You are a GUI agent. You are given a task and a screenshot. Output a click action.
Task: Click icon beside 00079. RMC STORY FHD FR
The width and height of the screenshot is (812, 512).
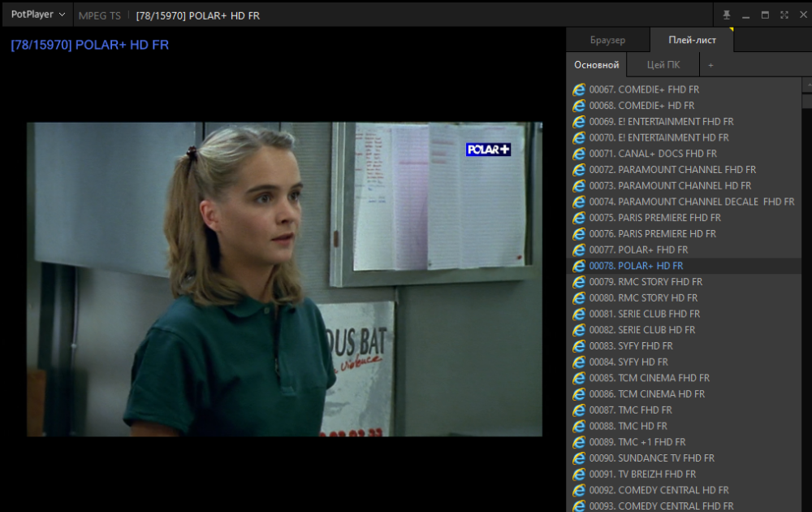(x=578, y=282)
